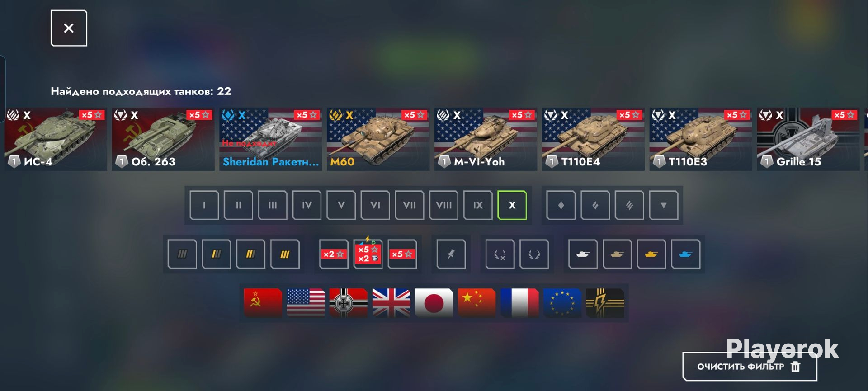Image resolution: width=868 pixels, height=391 pixels.
Task: Enable the x2 star bonus filter
Action: point(334,254)
